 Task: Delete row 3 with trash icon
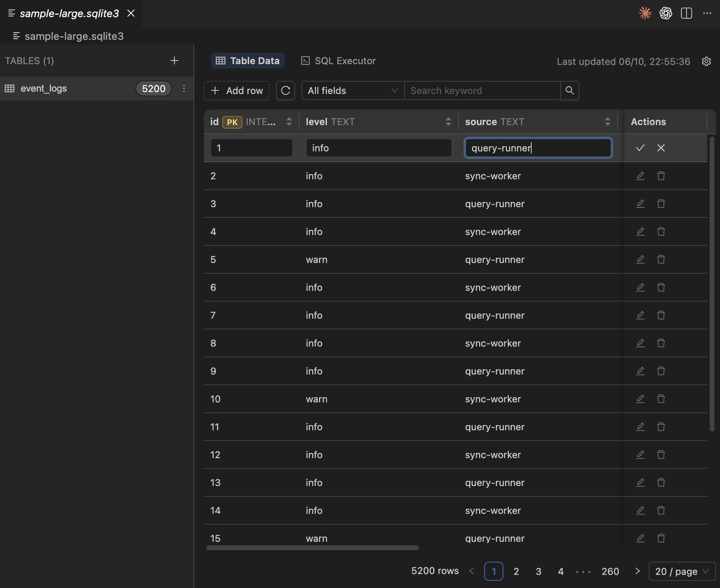(x=661, y=204)
